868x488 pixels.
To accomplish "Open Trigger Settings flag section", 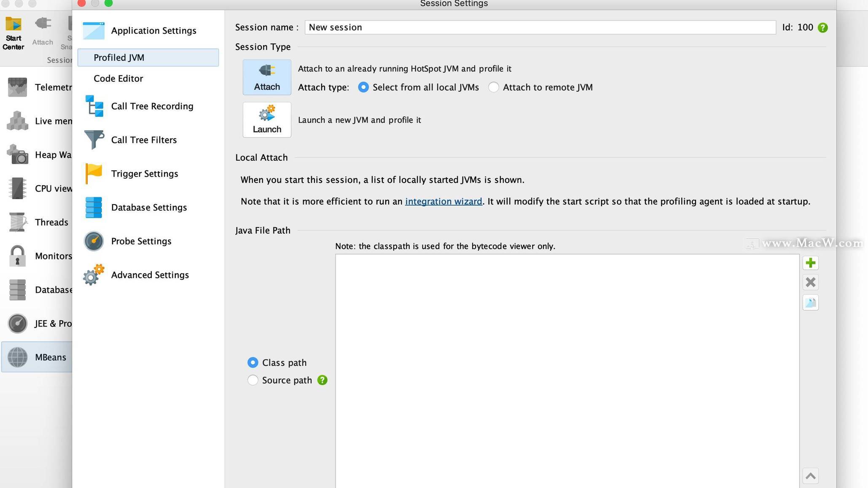I will click(144, 174).
